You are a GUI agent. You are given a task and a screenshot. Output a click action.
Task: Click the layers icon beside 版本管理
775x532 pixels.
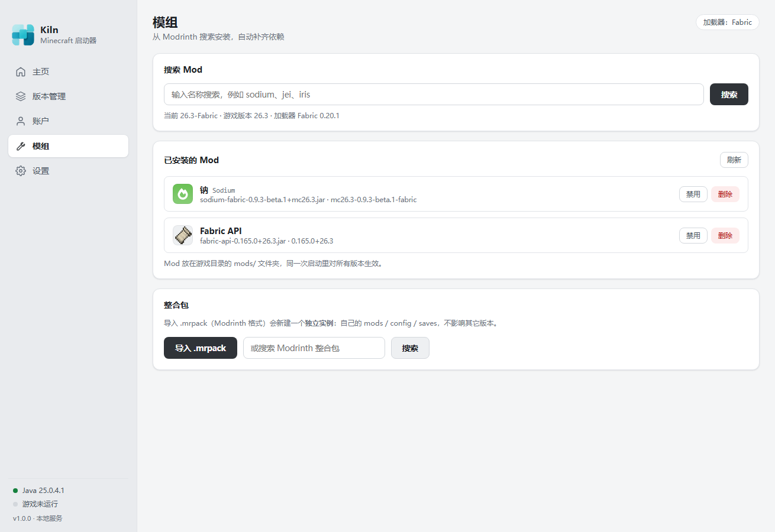coord(21,96)
